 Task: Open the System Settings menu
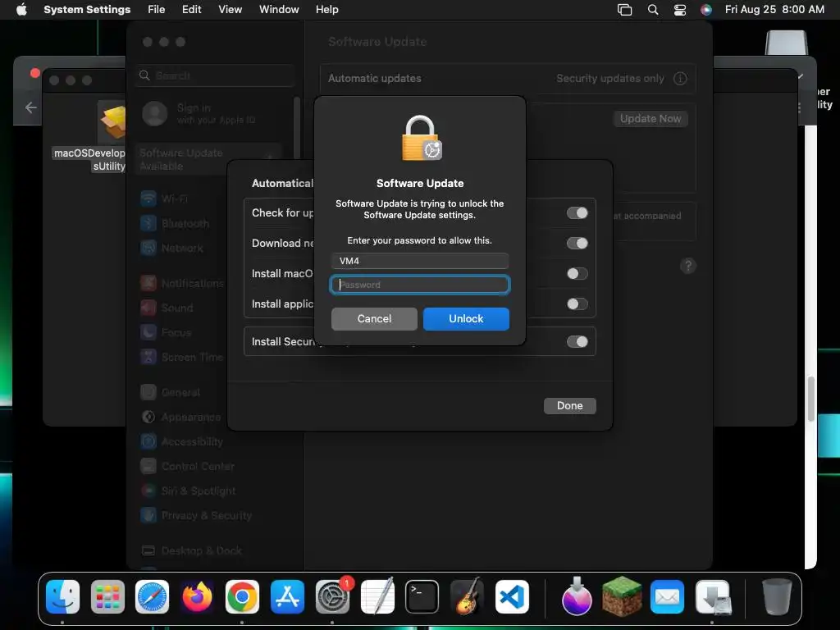click(87, 10)
